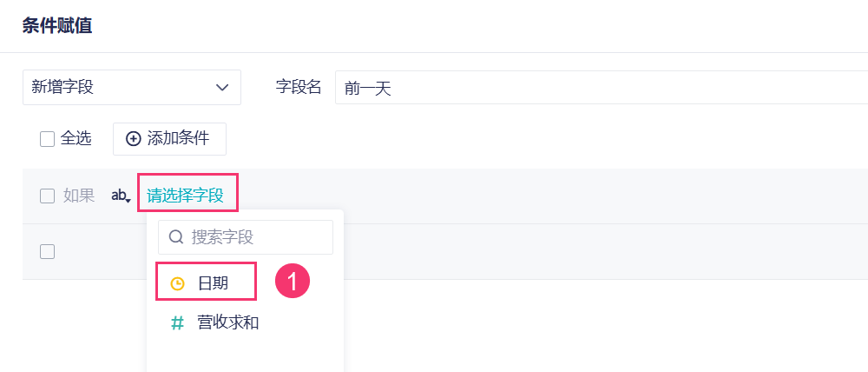The height and width of the screenshot is (372, 868).
Task: Select 日期 from the field list
Action: click(213, 283)
